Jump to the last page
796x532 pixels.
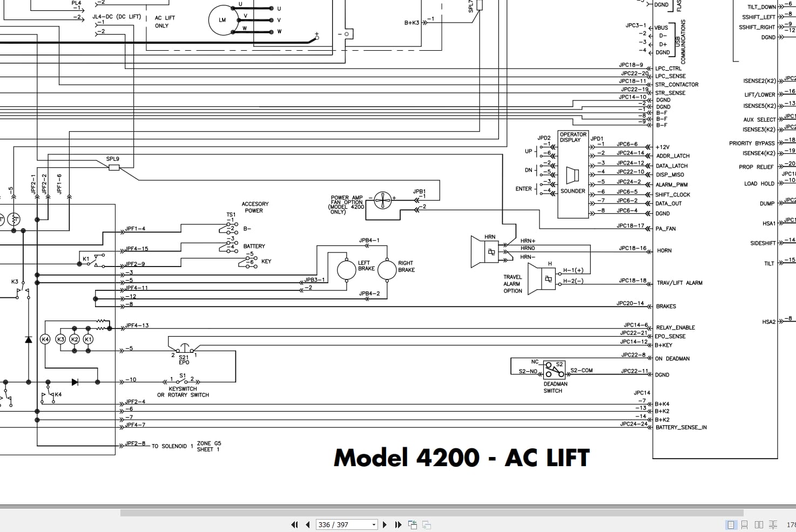click(398, 524)
